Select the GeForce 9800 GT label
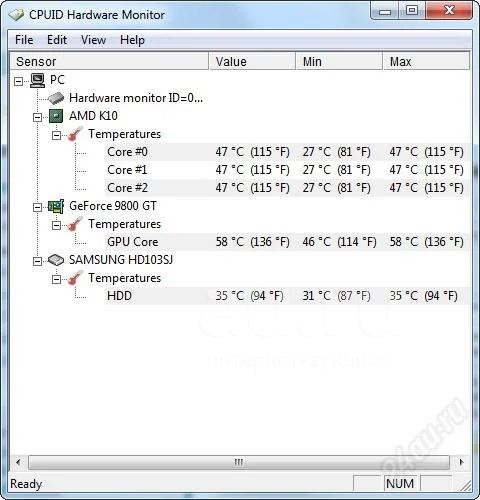This screenshot has height=500, width=480. pos(113,206)
